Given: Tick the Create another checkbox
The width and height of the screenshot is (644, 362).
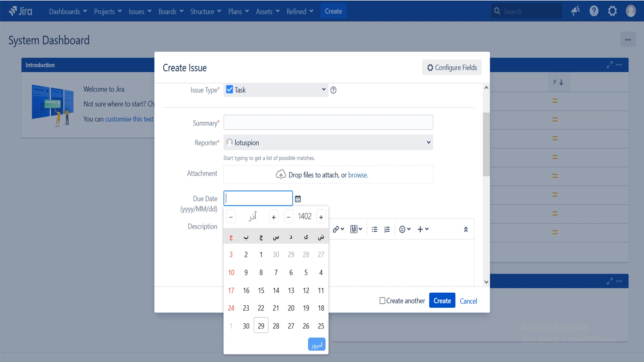Looking at the screenshot, I should point(382,301).
